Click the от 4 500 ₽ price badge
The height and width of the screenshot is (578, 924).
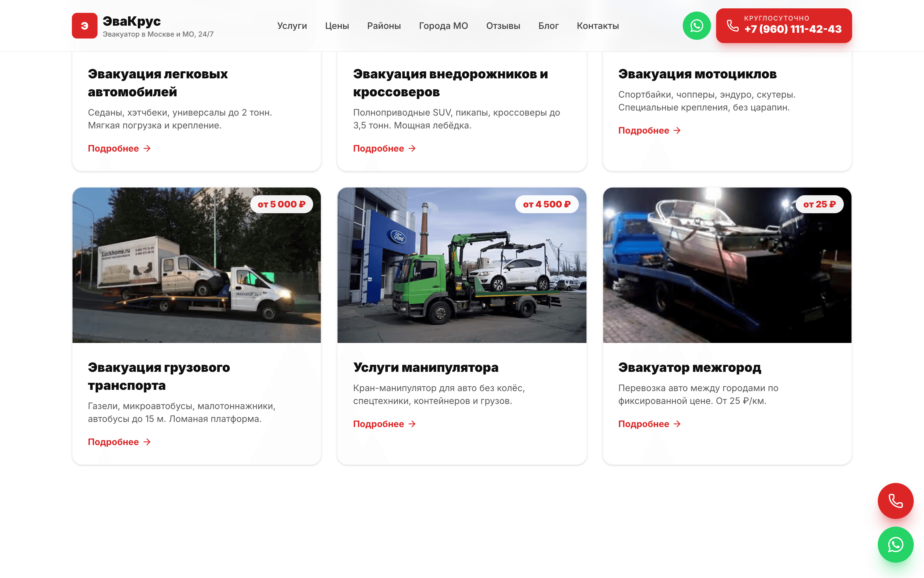pos(547,205)
